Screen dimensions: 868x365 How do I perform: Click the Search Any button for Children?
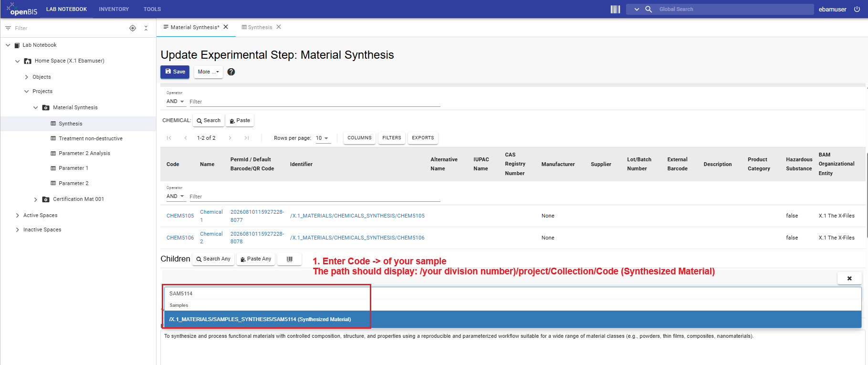[213, 259]
